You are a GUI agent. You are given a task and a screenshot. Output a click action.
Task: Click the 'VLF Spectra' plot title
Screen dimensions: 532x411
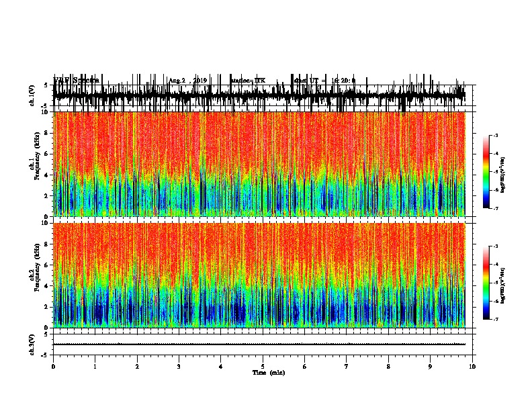(x=77, y=80)
